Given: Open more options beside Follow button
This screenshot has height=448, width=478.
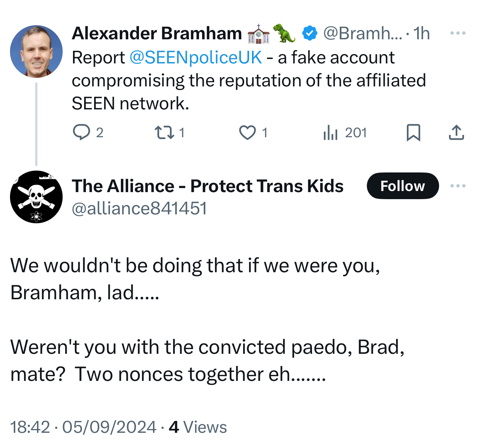Looking at the screenshot, I should [x=458, y=186].
